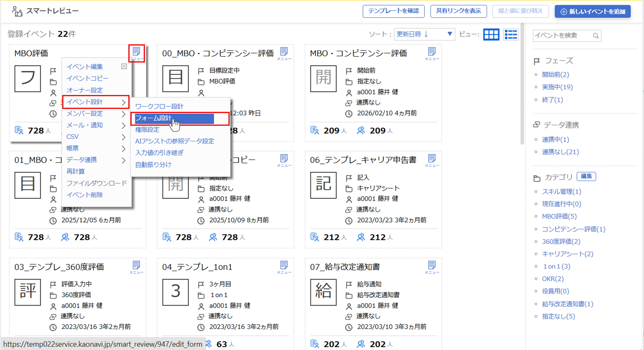Open フォーム設計 in submenu
Viewport: 644px width, 350px height.
click(174, 119)
